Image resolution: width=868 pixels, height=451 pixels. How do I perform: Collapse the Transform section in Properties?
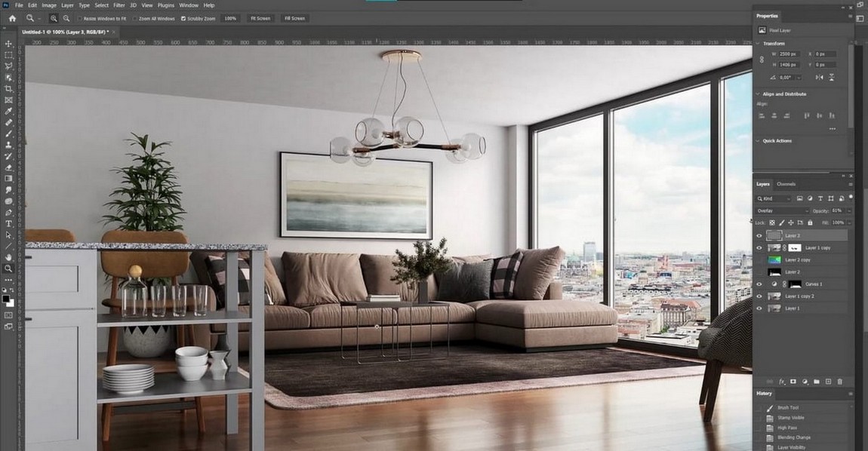(x=757, y=43)
